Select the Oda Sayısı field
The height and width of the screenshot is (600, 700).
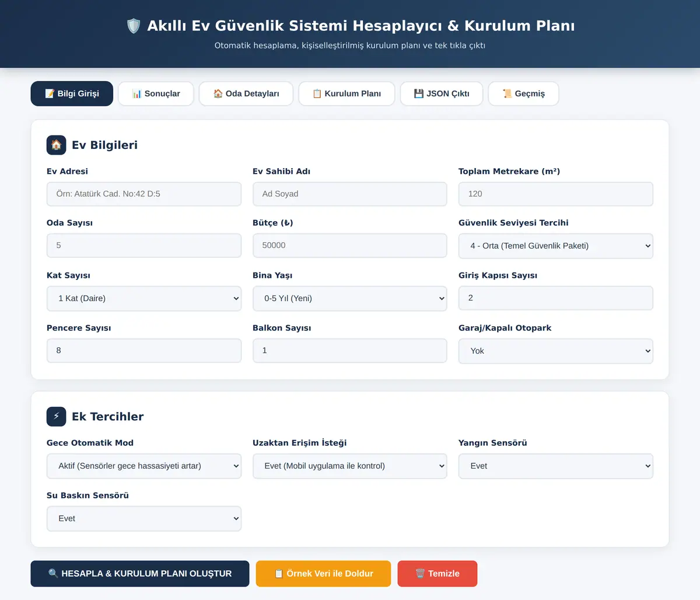144,245
